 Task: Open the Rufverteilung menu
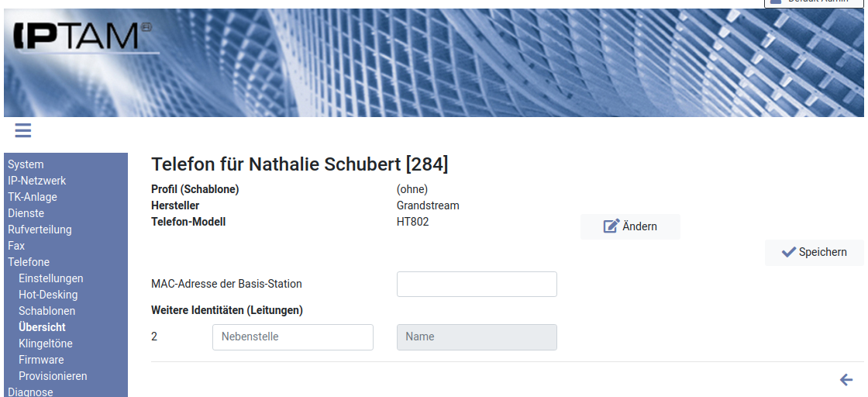coord(40,230)
